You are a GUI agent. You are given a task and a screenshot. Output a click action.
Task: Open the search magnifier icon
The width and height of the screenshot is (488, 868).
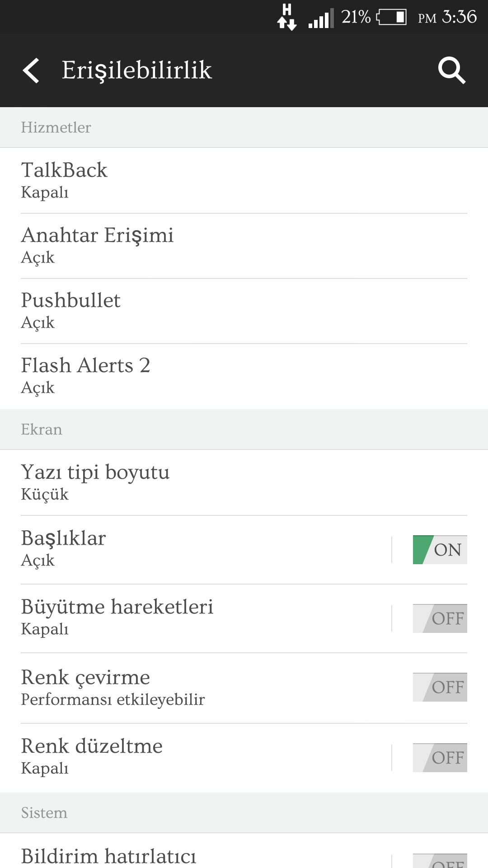coord(452,71)
